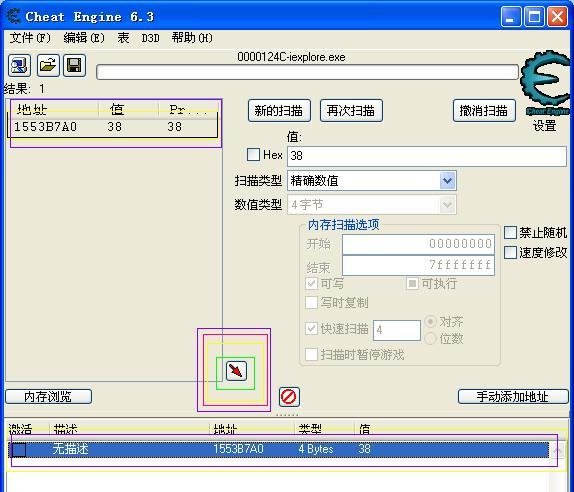Screen dimensions: 574x492
Task: Open 内存浏览 memory view
Action: (x=48, y=396)
